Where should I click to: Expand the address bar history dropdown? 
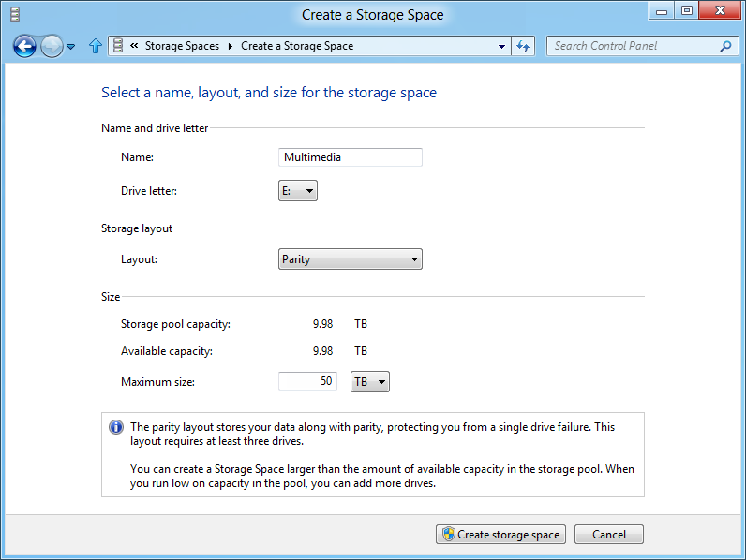[501, 47]
